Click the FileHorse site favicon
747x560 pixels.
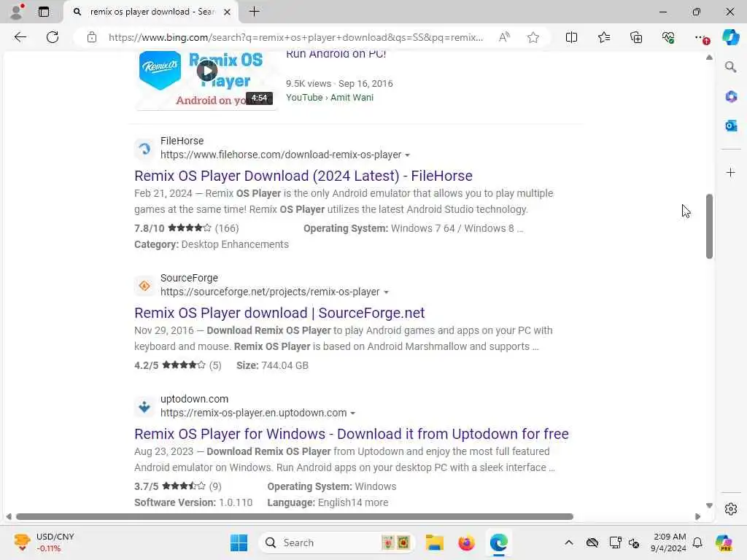click(x=144, y=149)
